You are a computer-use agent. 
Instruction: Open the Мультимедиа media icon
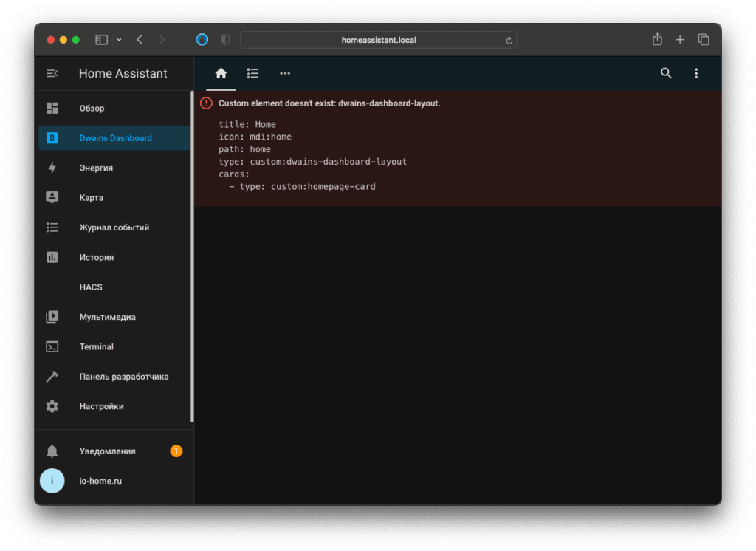pos(52,317)
